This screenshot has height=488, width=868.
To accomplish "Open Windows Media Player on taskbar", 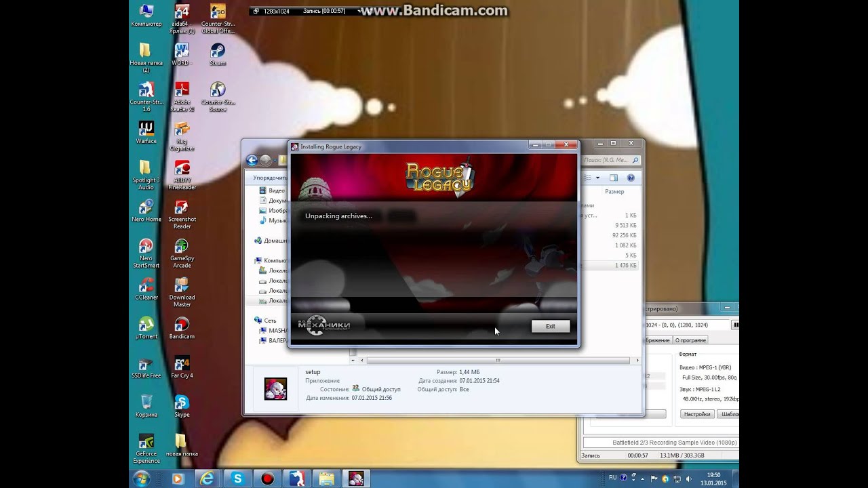I will point(178,479).
